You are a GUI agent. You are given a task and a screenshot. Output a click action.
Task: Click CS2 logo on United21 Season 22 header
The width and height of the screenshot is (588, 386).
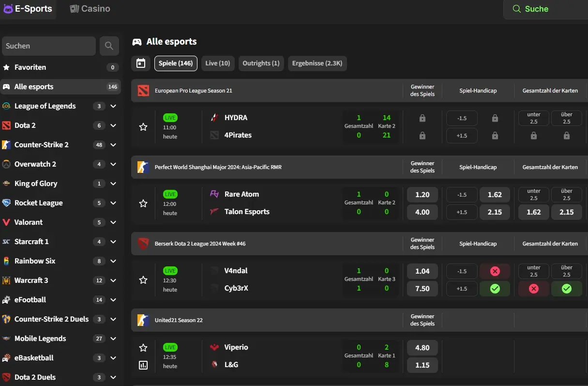(143, 320)
